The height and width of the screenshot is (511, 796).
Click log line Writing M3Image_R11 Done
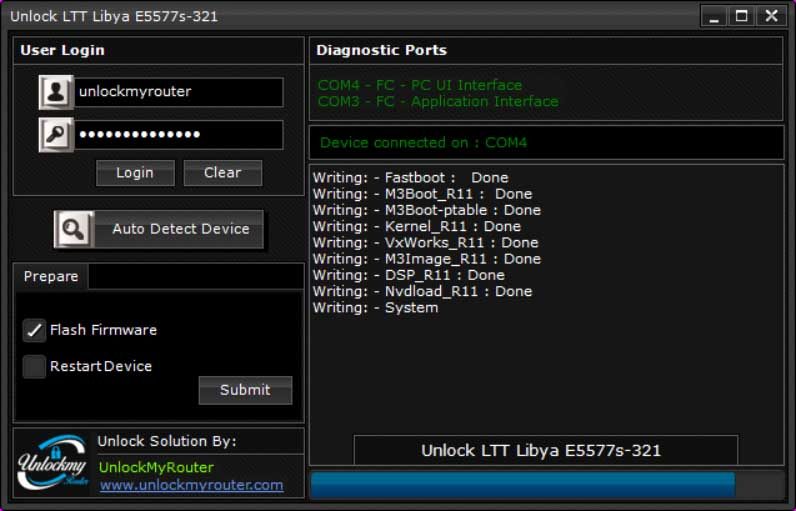click(x=426, y=259)
